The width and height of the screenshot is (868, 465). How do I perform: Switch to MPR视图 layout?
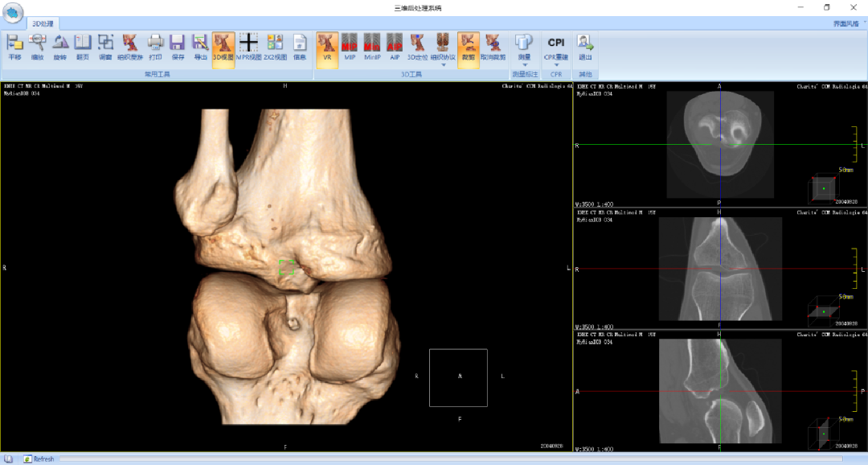click(x=248, y=47)
